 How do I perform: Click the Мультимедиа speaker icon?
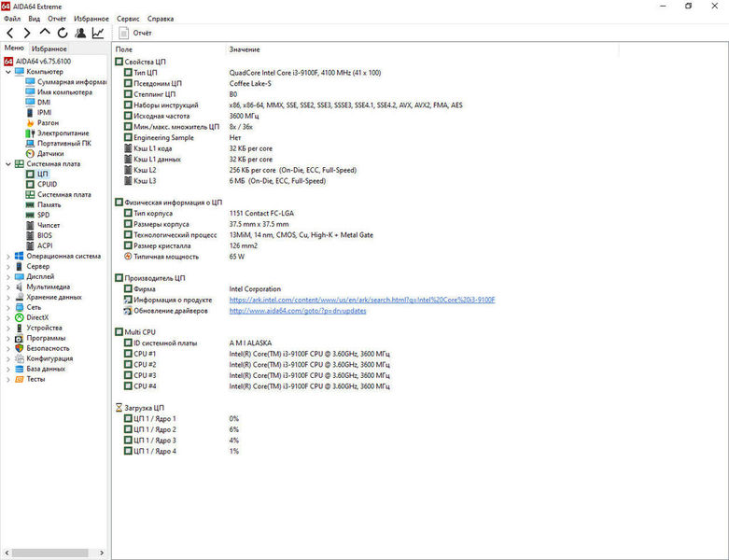pos(19,287)
